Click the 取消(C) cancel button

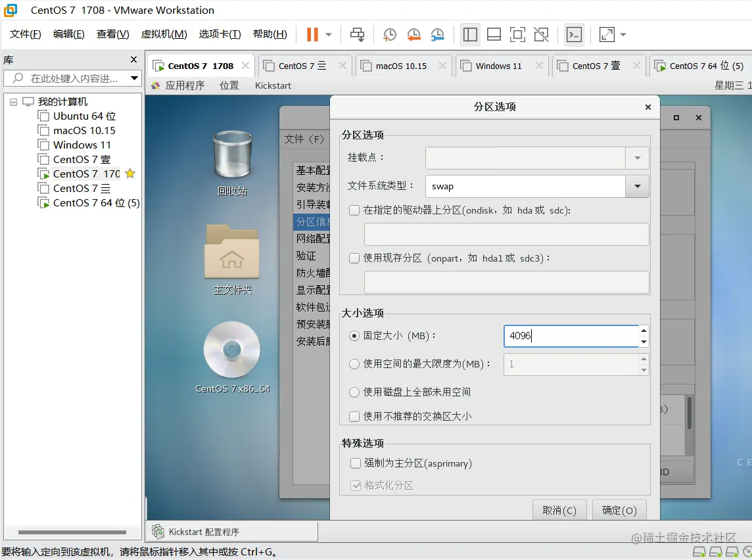tap(559, 510)
